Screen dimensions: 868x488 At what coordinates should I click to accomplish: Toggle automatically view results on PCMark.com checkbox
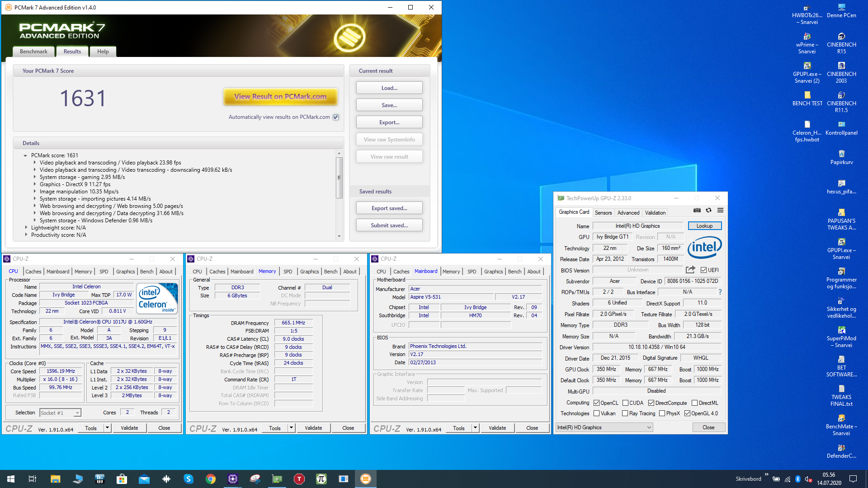point(336,117)
